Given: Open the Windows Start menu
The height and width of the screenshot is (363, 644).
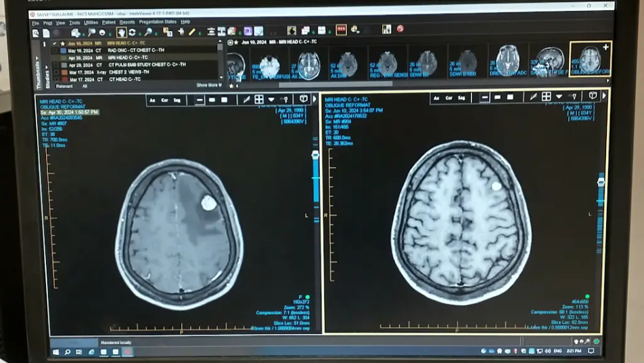Looking at the screenshot, I should coord(56,352).
